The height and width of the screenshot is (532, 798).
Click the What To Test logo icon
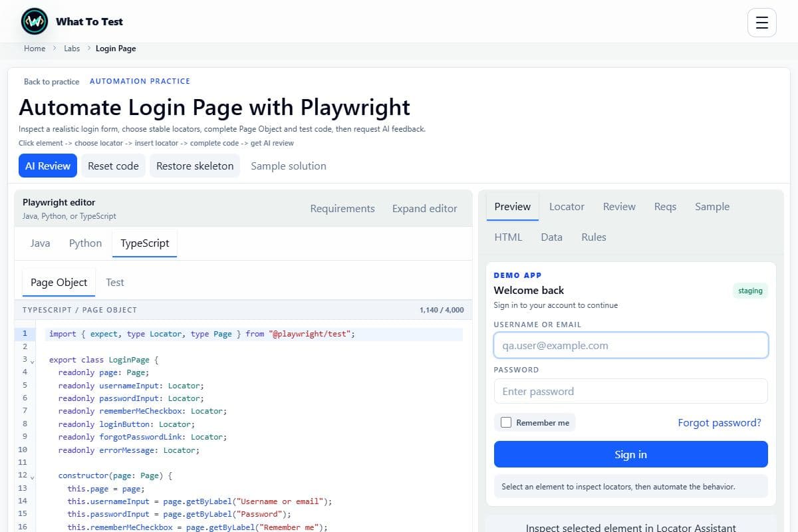(35, 21)
